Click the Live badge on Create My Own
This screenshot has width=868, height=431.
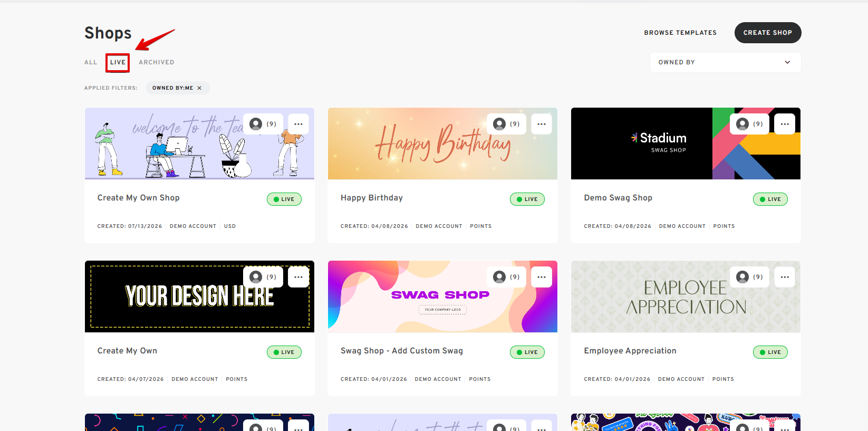click(x=284, y=352)
